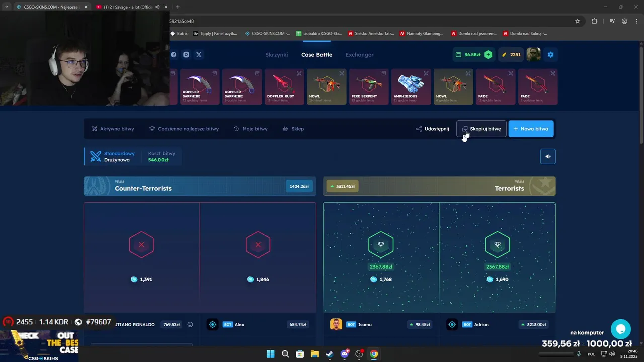The image size is (644, 362).
Task: Open the Windows Start menu
Action: pos(270,354)
